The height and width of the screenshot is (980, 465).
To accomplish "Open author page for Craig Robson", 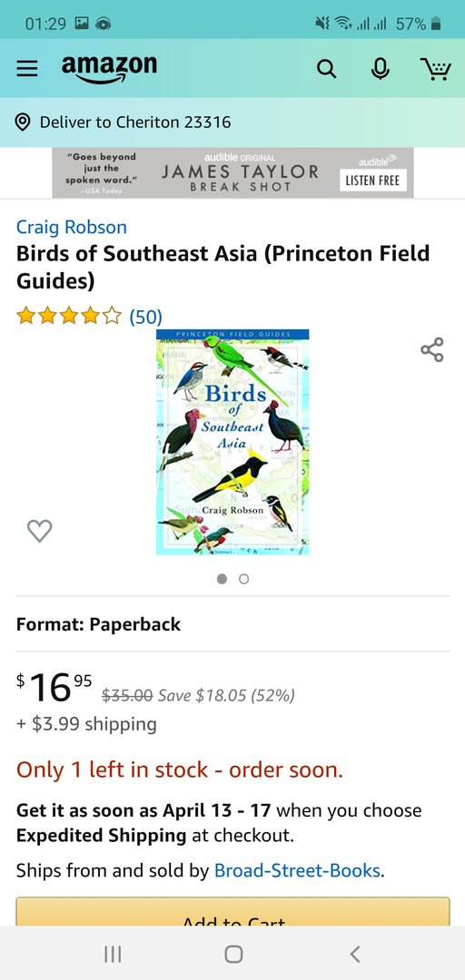I will click(x=72, y=227).
